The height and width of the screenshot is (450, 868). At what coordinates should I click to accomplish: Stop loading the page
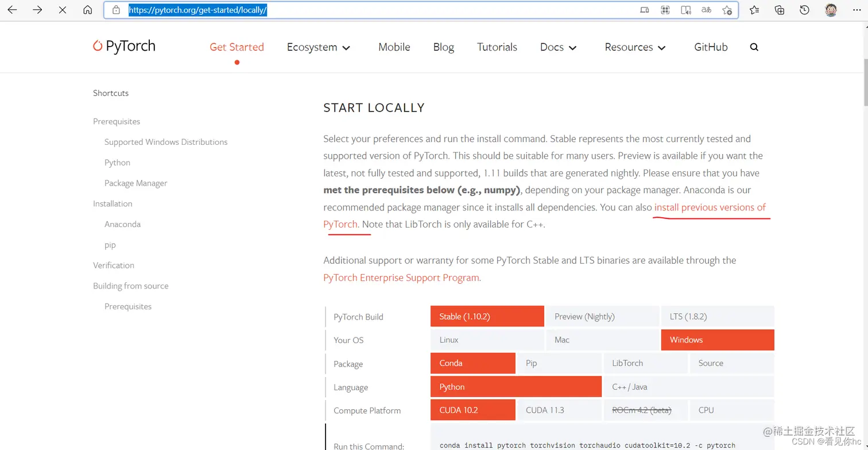pyautogui.click(x=63, y=10)
